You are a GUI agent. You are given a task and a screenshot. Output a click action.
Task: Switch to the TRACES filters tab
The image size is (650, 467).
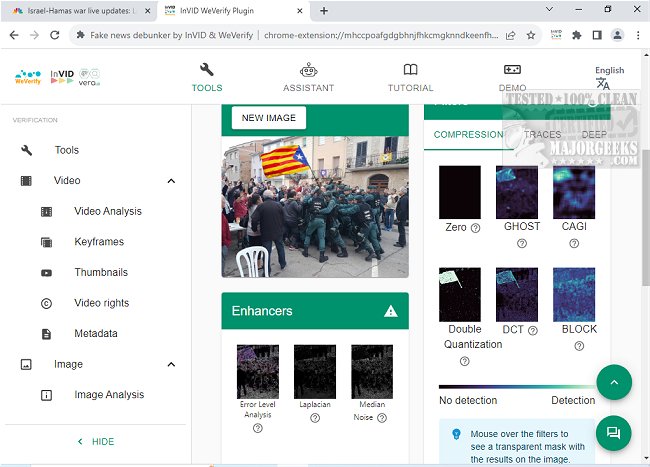coord(542,135)
